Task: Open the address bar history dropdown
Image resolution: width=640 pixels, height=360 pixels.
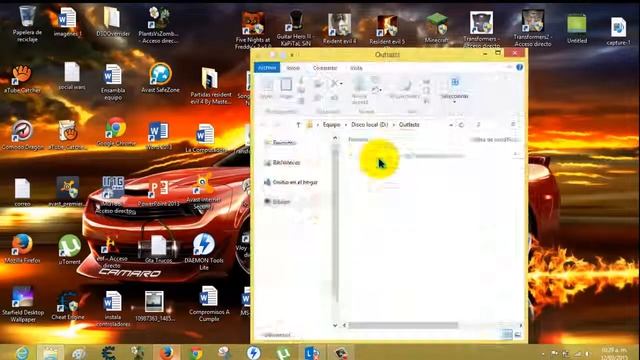Action: coord(451,125)
